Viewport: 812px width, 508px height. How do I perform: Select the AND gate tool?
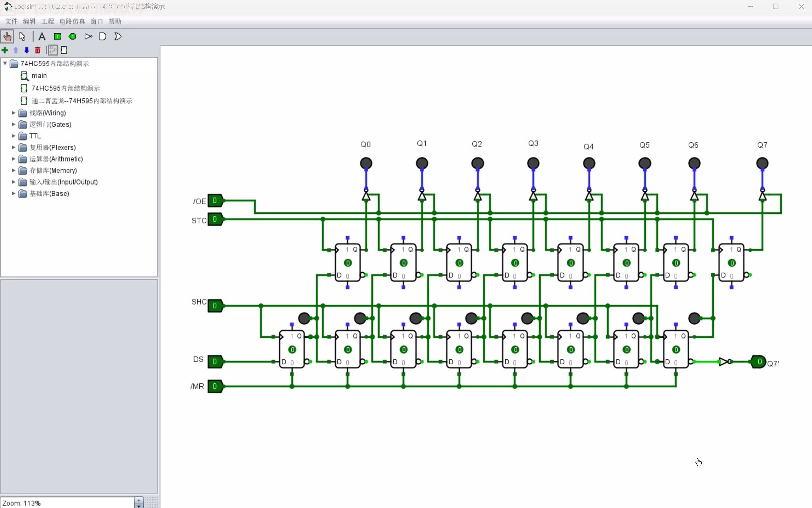tap(103, 37)
